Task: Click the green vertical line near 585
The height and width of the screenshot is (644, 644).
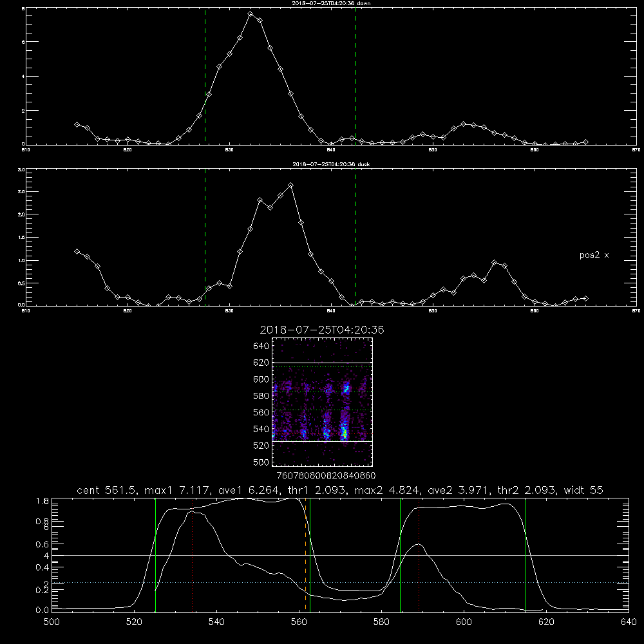Action: (x=401, y=554)
